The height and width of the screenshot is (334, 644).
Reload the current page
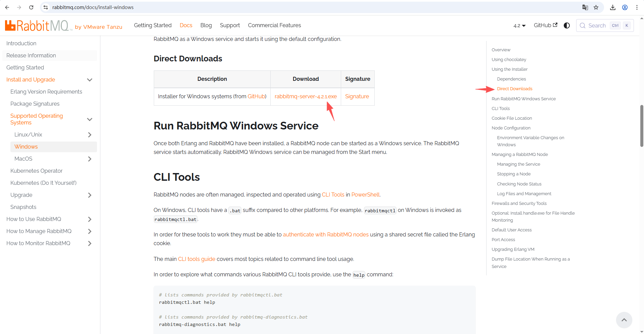(31, 7)
